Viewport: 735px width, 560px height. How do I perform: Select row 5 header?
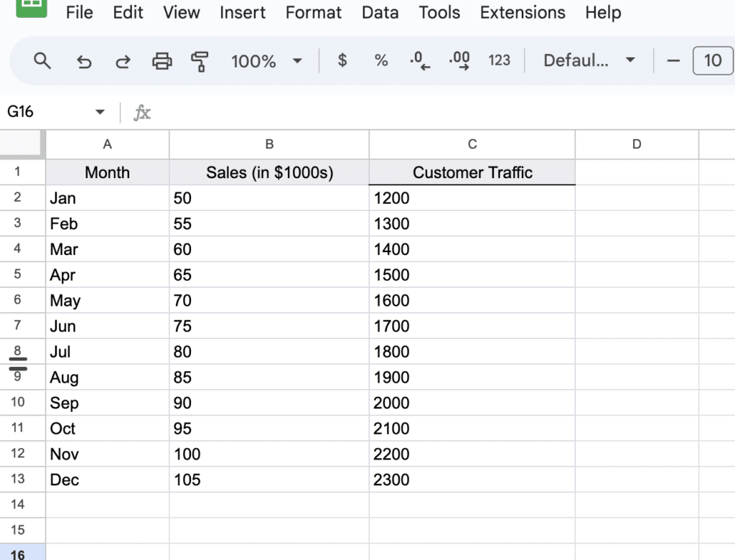point(22,274)
